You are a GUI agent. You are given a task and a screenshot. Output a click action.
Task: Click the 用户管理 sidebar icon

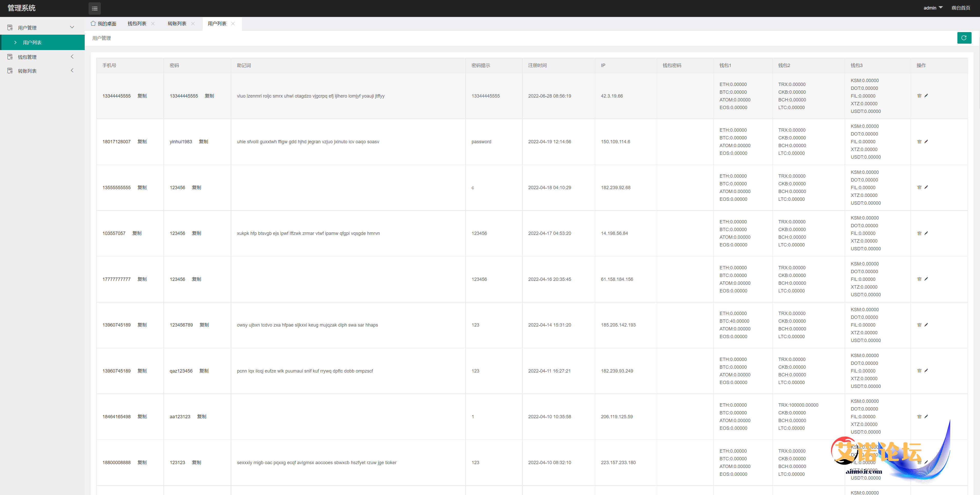[10, 27]
